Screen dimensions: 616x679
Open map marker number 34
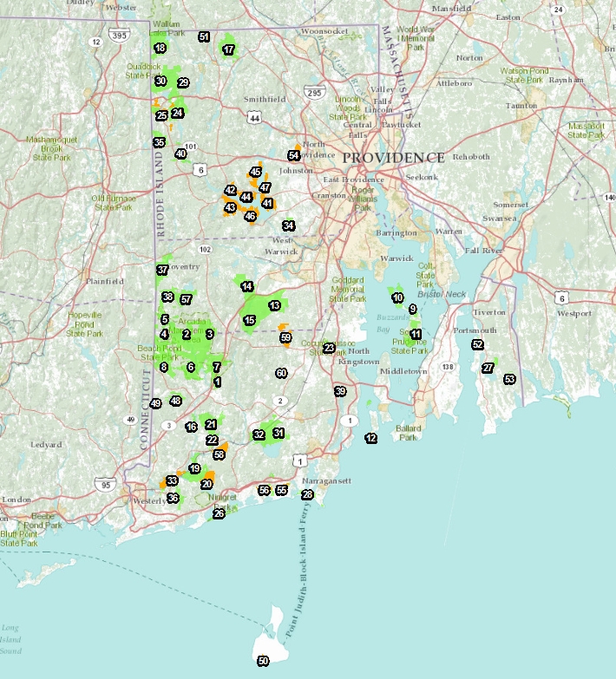click(289, 225)
